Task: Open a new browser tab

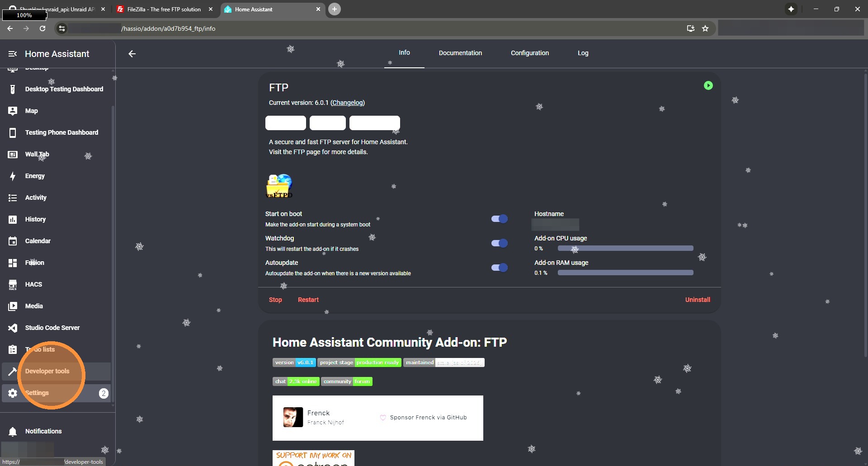Action: [x=335, y=9]
